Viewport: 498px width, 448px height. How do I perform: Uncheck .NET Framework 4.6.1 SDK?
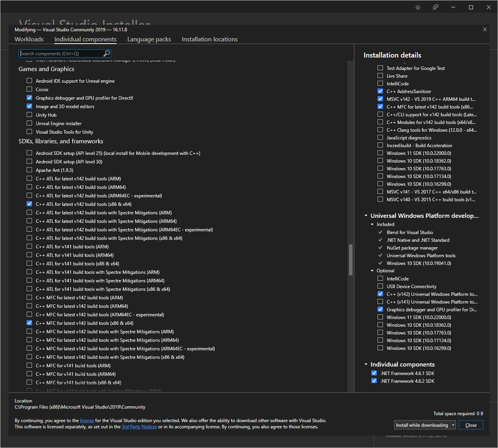click(x=374, y=373)
